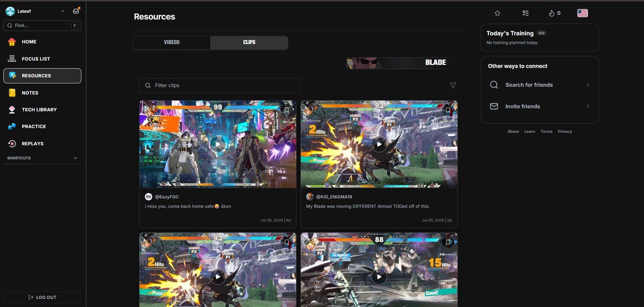Click the 0/0 training progress badge

pos(542,33)
